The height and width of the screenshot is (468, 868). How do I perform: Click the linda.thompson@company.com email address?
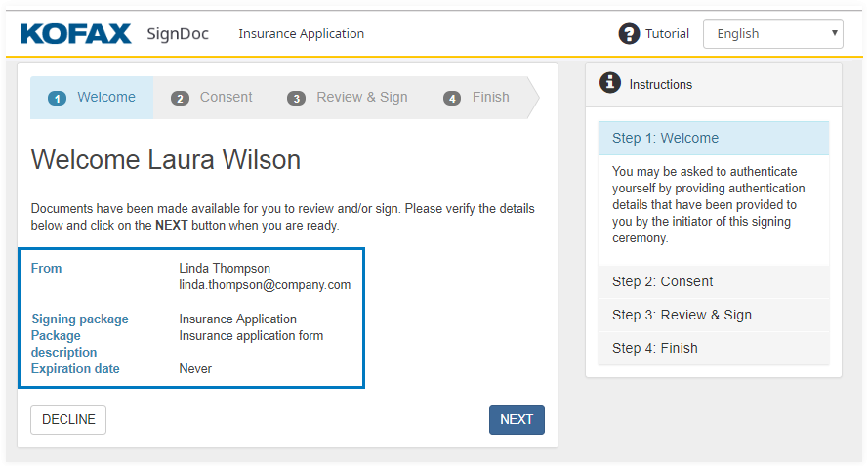[x=265, y=285]
